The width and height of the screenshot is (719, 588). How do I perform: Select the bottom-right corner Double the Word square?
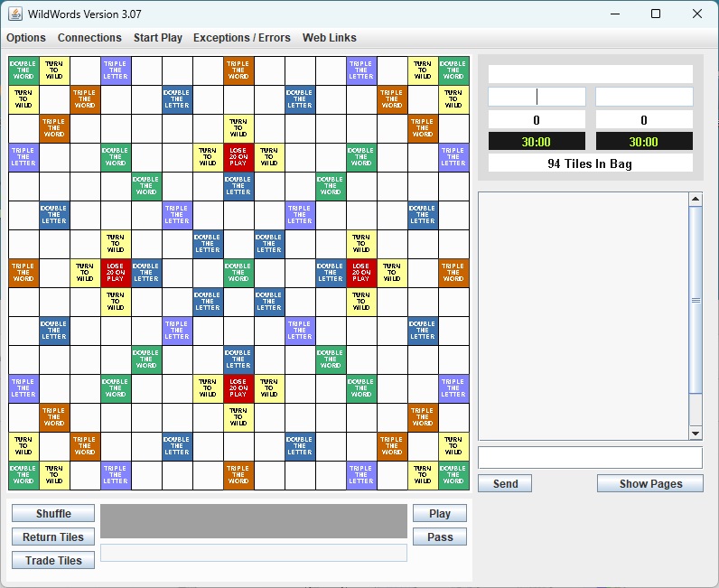pos(453,475)
